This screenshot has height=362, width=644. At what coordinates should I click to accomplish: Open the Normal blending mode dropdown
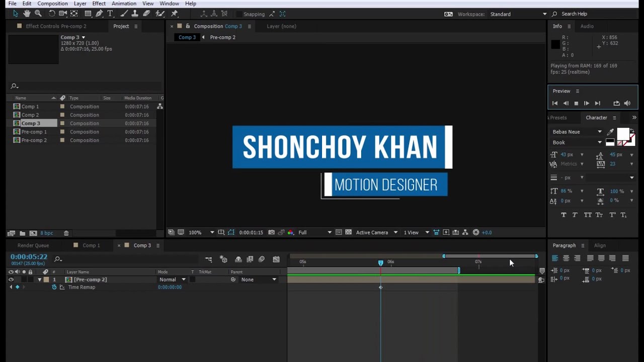(172, 280)
